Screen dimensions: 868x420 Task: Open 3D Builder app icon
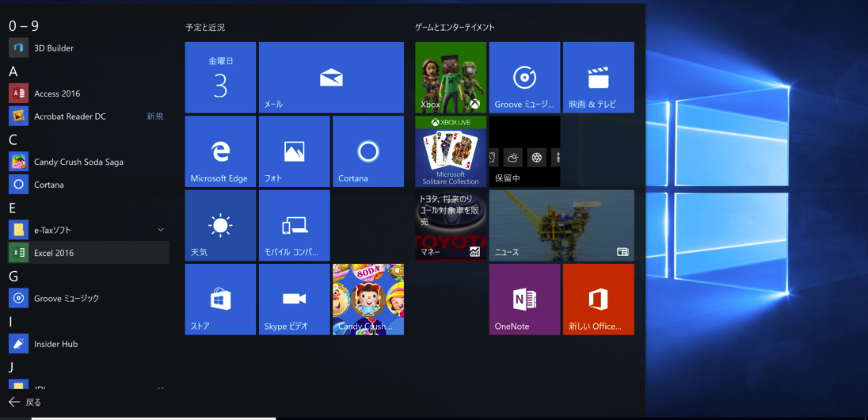point(19,48)
